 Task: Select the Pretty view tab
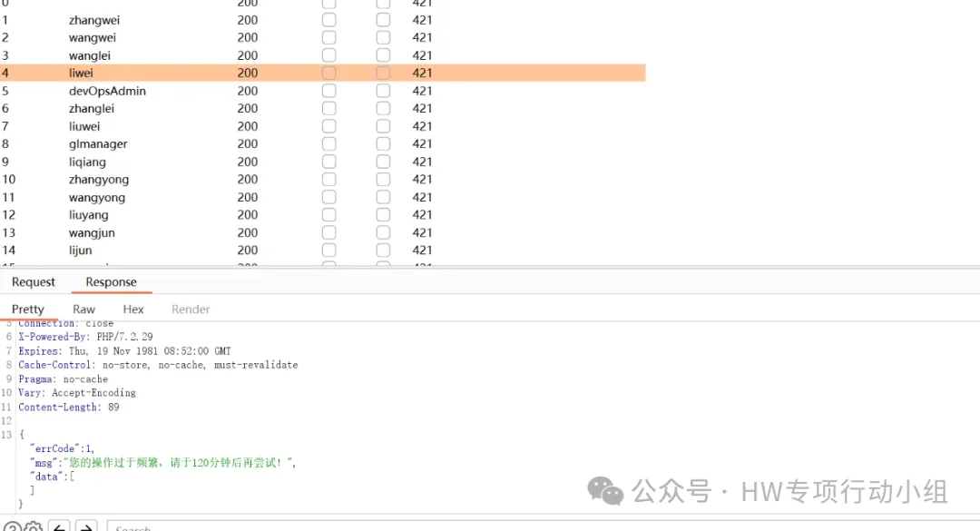[28, 309]
